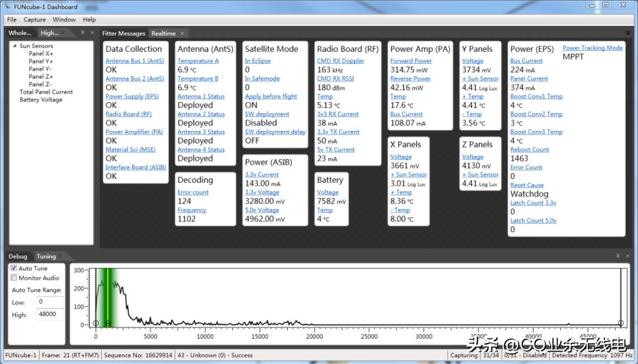Close the left side panel
Screen dimensions: 638x364
click(x=92, y=32)
